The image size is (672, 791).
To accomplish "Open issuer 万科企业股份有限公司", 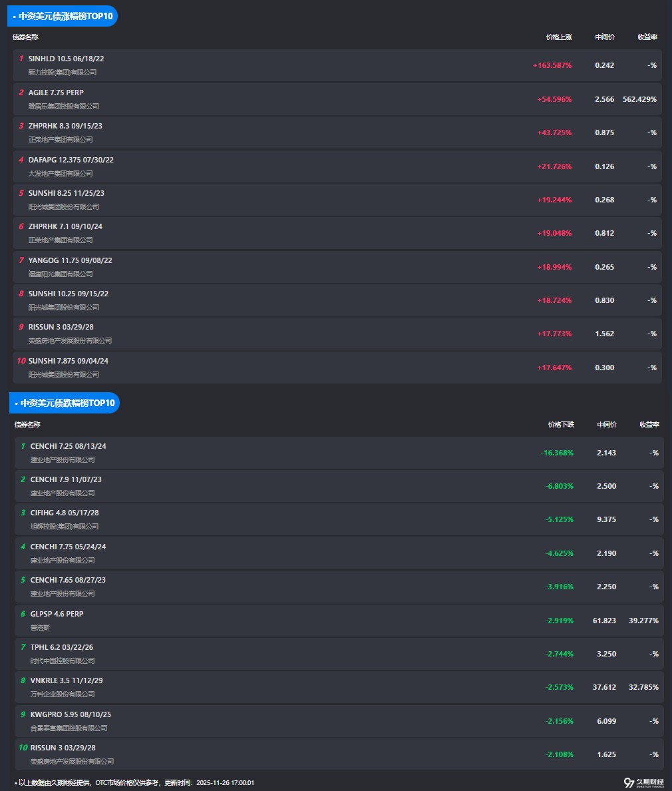I will [63, 694].
